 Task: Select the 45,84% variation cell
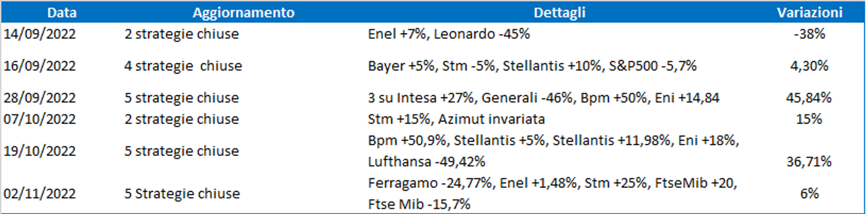click(x=809, y=98)
